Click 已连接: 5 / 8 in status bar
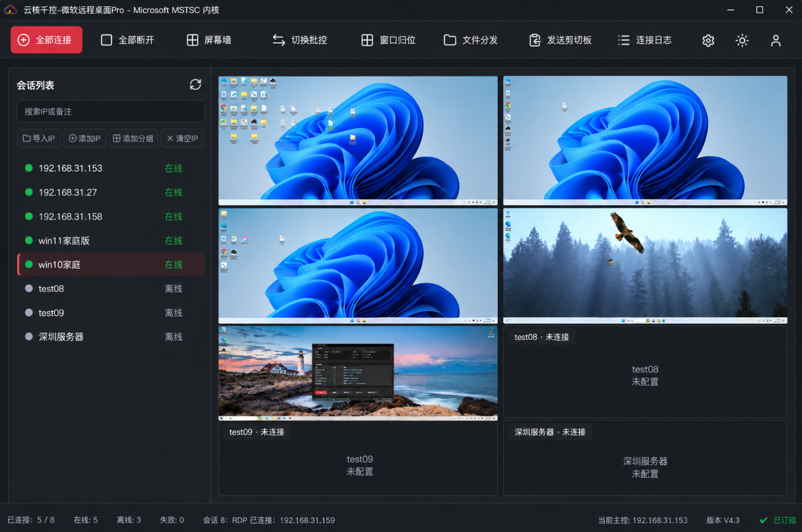The height and width of the screenshot is (532, 802). tap(31, 520)
